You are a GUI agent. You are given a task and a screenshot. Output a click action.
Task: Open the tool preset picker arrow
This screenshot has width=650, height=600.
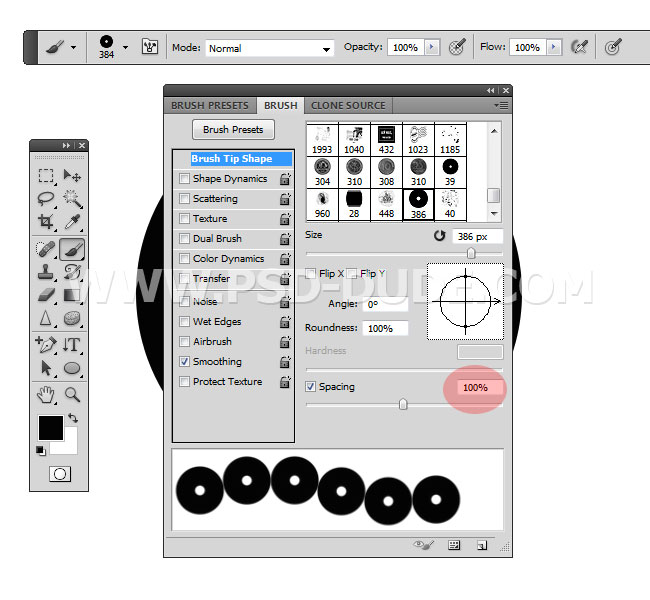coord(73,47)
